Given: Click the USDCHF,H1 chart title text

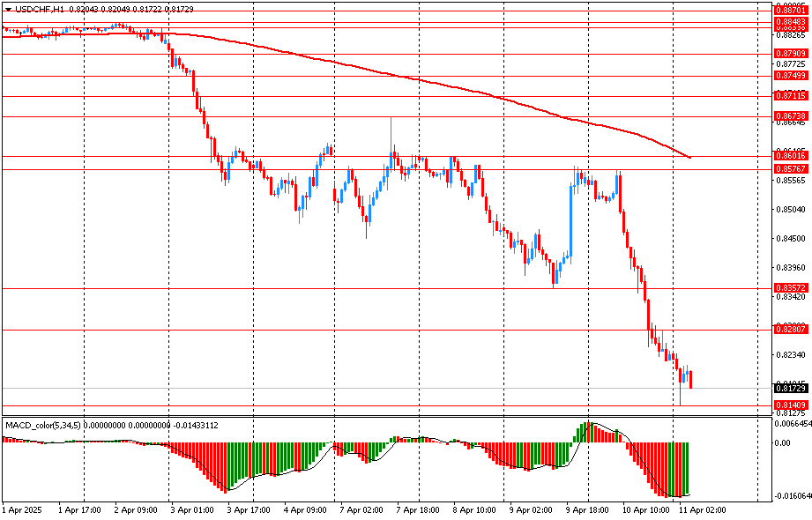Looking at the screenshot, I should click(x=39, y=8).
